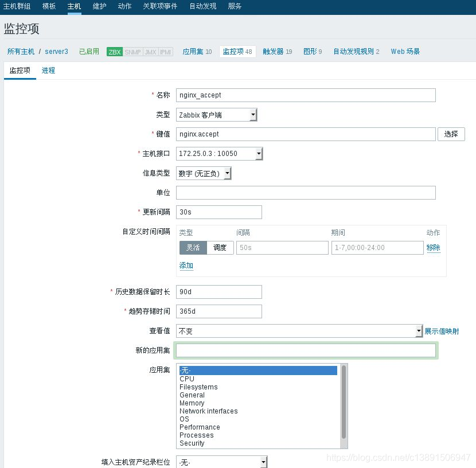Viewport: 476px width, 468px height.
Task: Expand the 类型 Zabbix 客户端 dropdown
Action: click(216, 115)
